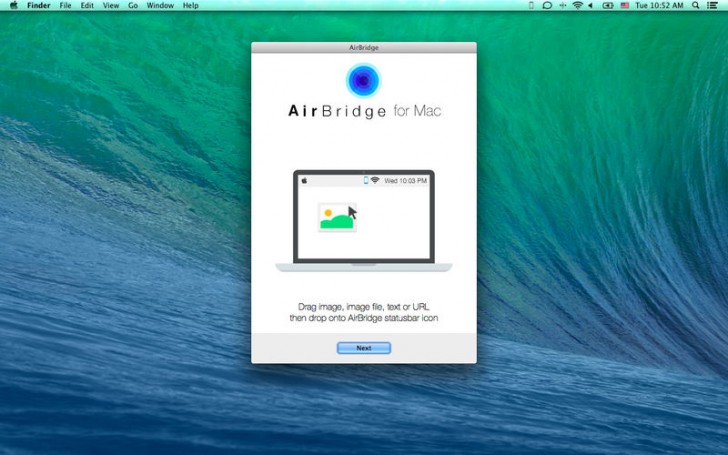Click the AirBridge window title bar text
728x455 pixels.
(x=364, y=47)
